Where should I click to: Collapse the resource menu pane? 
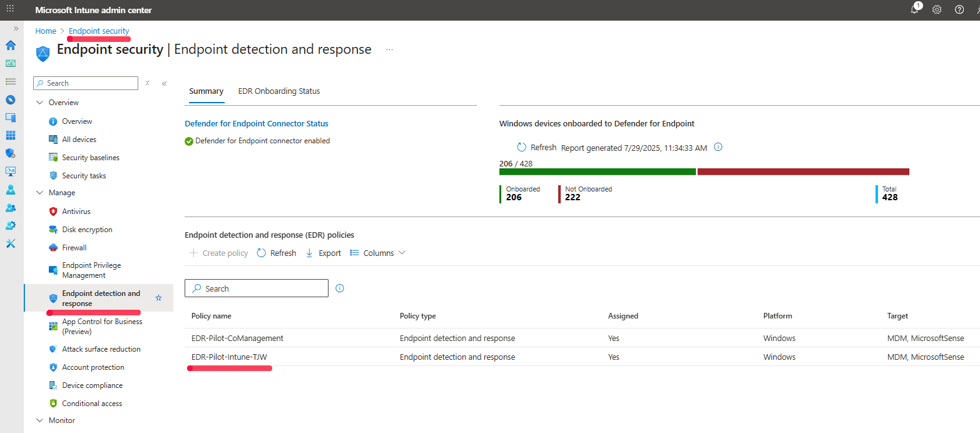tap(164, 83)
